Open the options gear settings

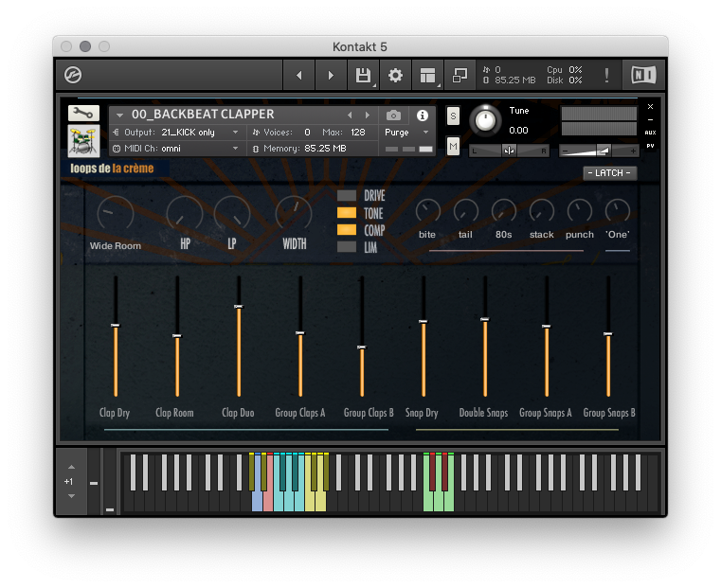pos(395,75)
